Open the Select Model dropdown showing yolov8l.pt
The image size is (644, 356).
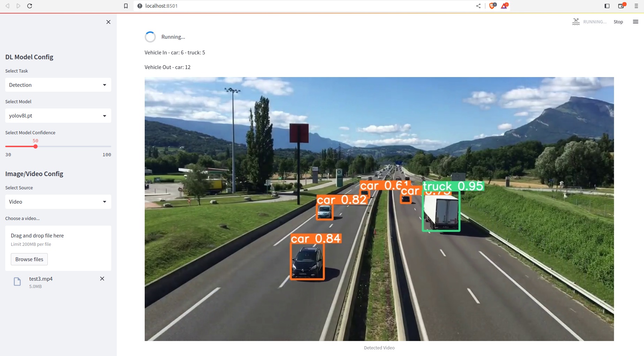coord(58,115)
